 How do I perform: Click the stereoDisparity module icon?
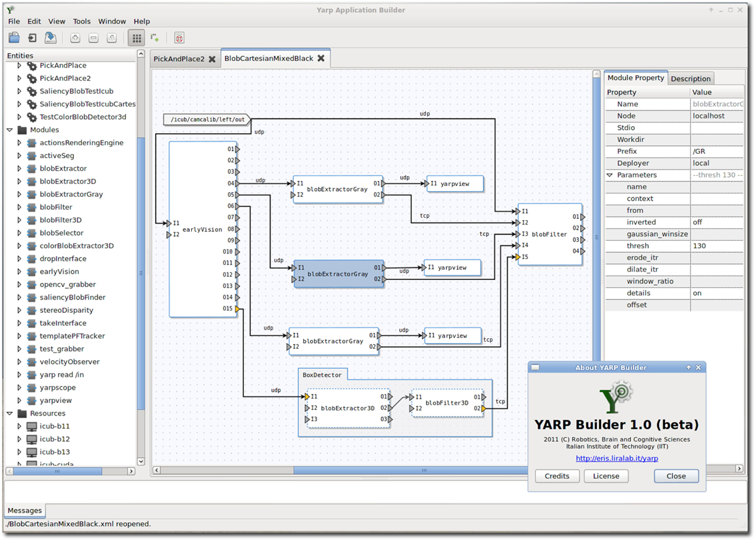coord(32,310)
